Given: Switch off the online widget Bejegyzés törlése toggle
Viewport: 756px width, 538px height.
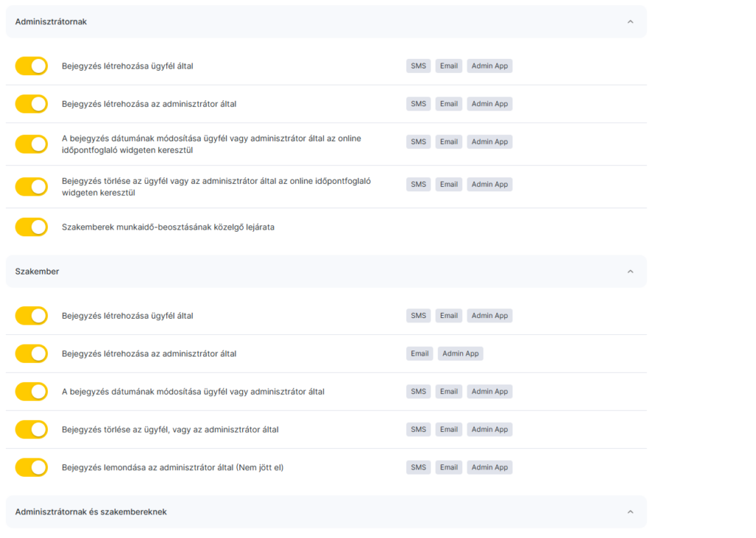Looking at the screenshot, I should click(x=31, y=187).
